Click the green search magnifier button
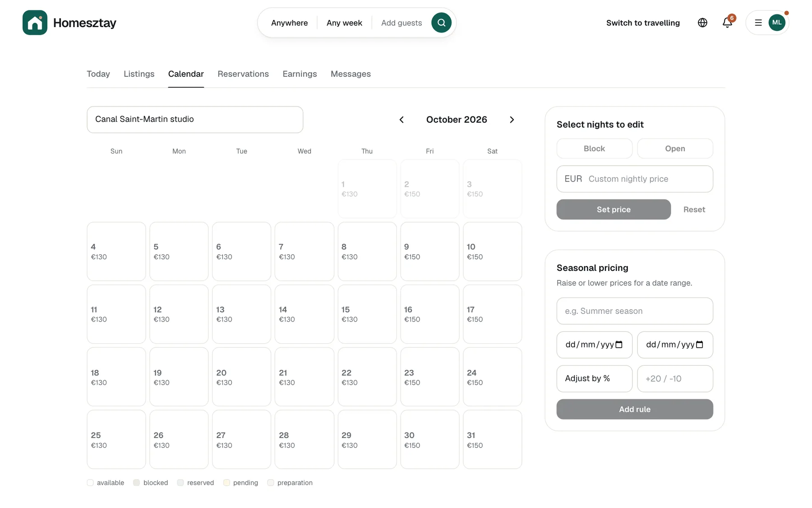The image size is (812, 508). pos(441,23)
